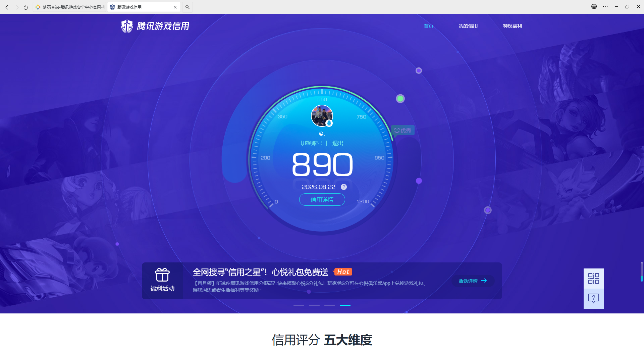Go to 首页 navigation item
The width and height of the screenshot is (644, 349).
pos(429,26)
